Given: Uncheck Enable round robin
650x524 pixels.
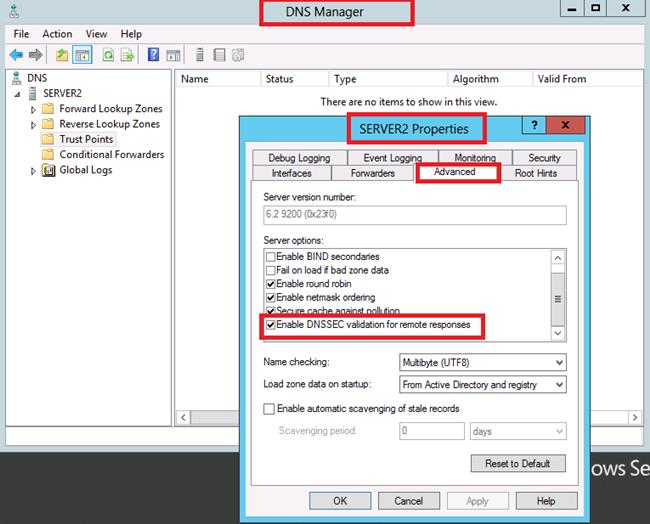Looking at the screenshot, I should [270, 284].
